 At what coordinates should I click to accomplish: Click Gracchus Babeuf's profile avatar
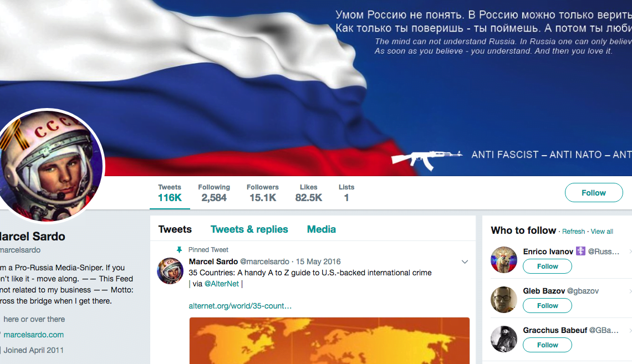(504, 339)
